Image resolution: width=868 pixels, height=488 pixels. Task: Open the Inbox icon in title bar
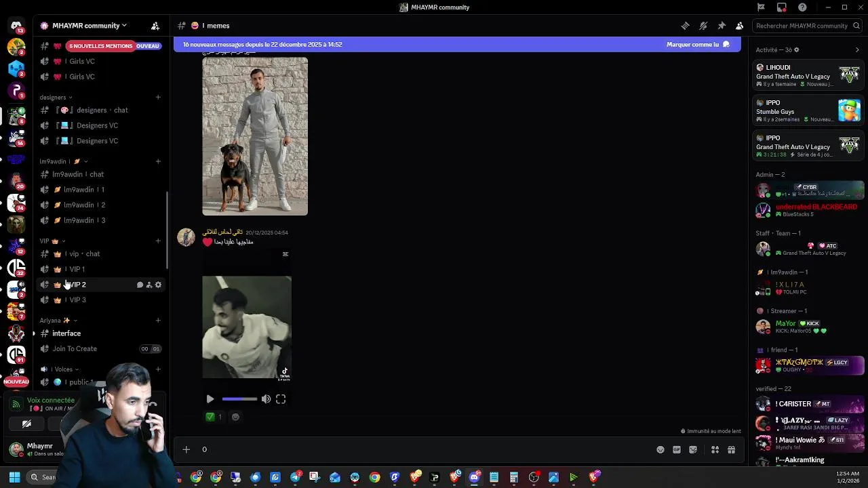click(782, 7)
